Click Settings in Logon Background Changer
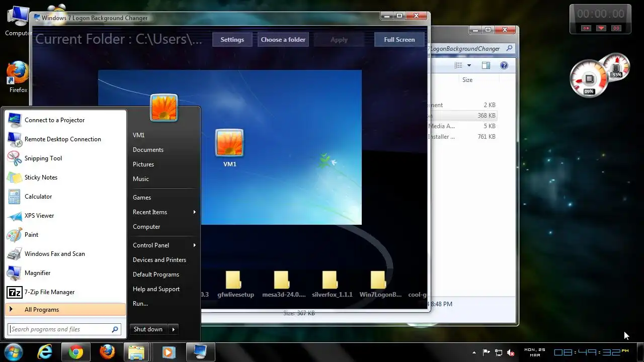This screenshot has height=362, width=644. coord(232,40)
